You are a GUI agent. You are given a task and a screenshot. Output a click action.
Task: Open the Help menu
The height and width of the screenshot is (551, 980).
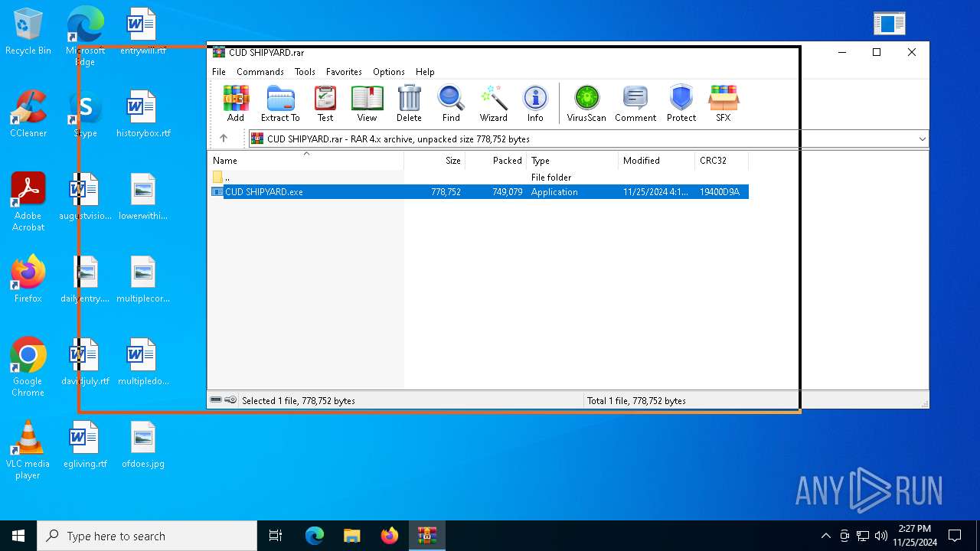tap(425, 71)
